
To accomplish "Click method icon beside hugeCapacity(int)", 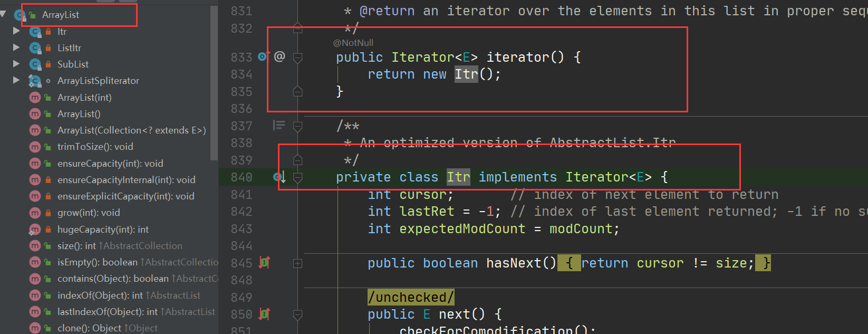I will tap(35, 230).
